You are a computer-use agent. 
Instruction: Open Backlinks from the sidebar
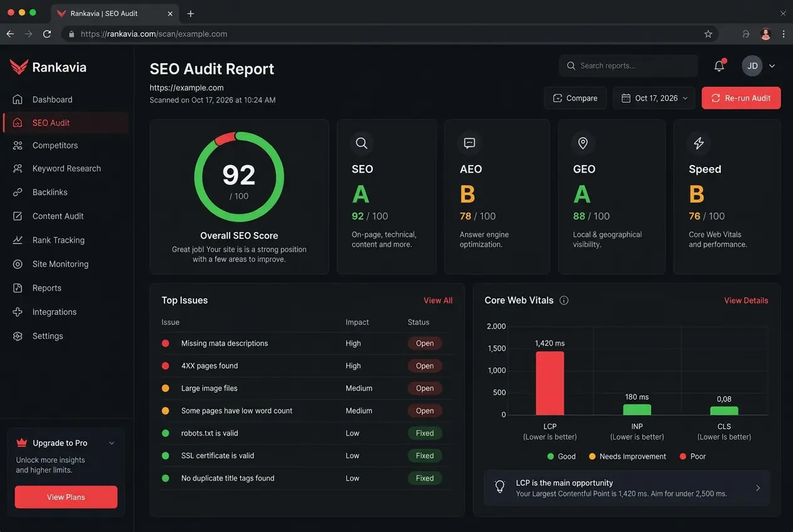pyautogui.click(x=66, y=193)
